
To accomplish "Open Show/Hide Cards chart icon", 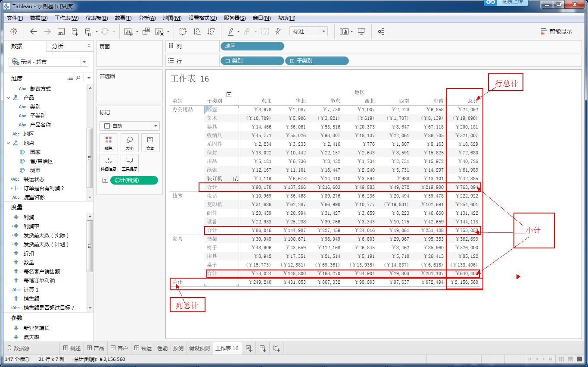I will pyautogui.click(x=344, y=31).
